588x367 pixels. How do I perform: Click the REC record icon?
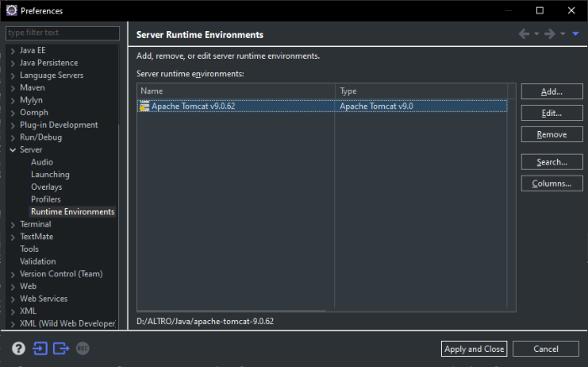pos(83,348)
